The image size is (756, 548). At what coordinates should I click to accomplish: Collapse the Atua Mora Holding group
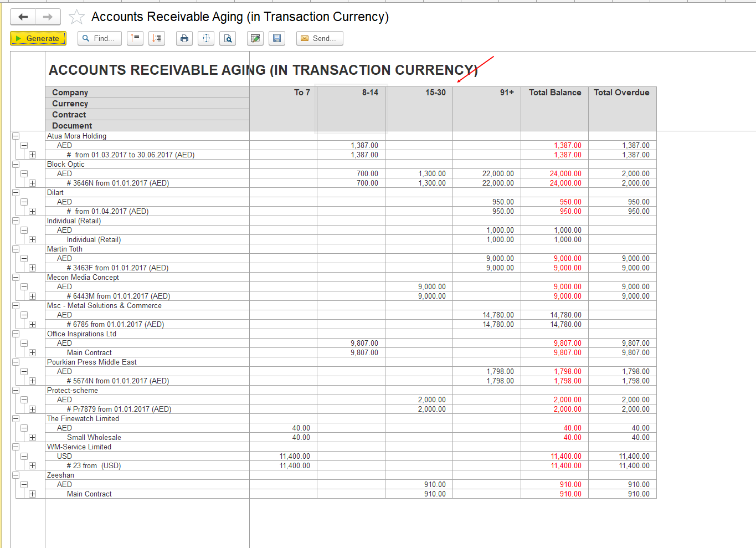click(16, 136)
